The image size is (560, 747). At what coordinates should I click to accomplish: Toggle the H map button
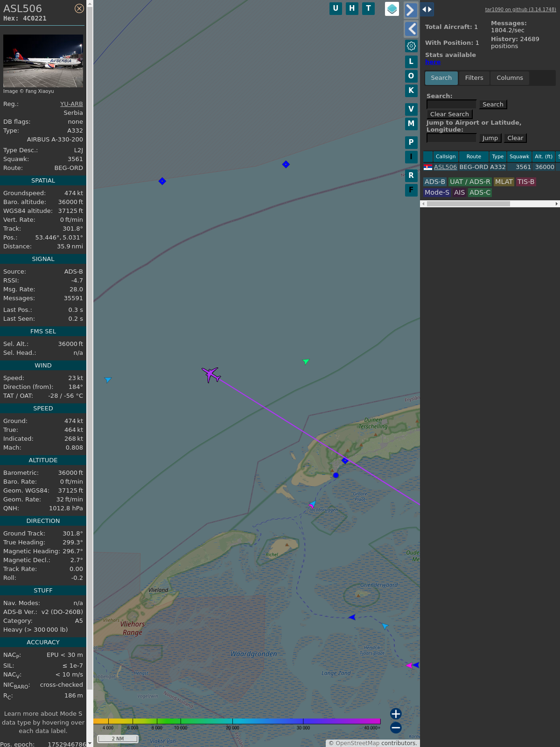352,8
